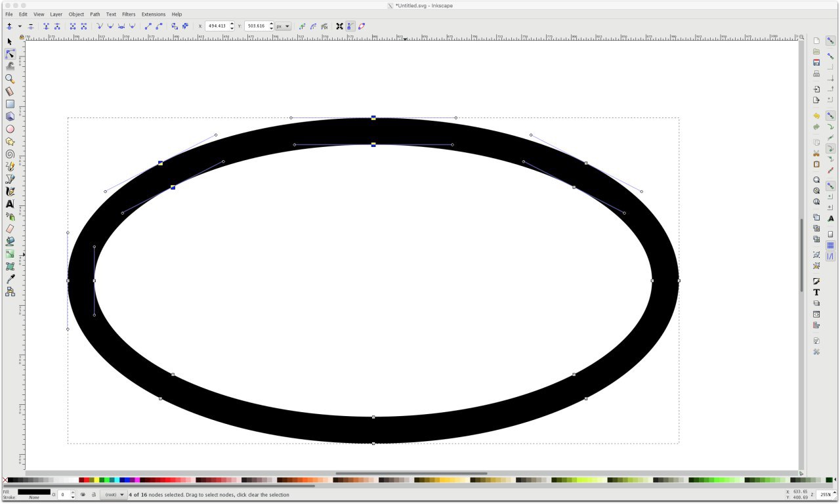Click the Print document icon
This screenshot has width=840, height=504.
pos(816,73)
